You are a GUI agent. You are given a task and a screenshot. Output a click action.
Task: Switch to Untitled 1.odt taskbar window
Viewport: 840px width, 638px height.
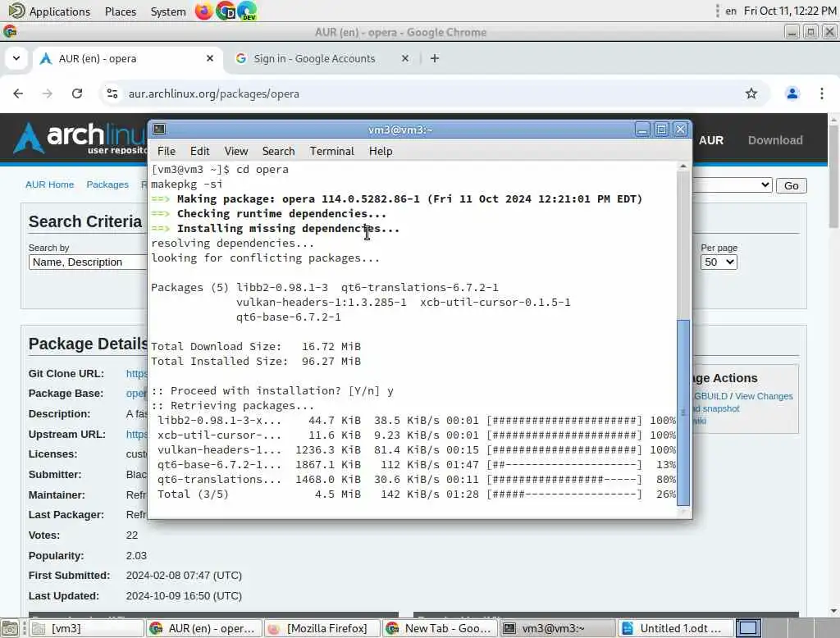pyautogui.click(x=676, y=628)
